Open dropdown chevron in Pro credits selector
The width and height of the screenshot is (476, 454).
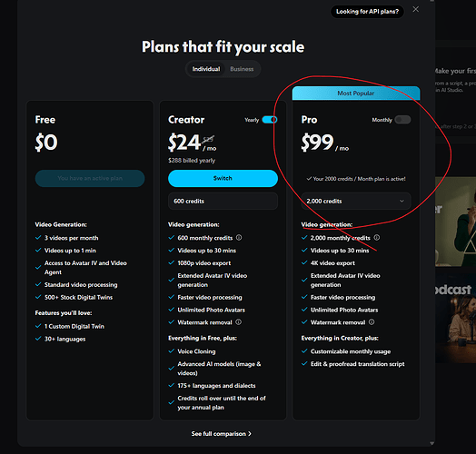coord(402,201)
